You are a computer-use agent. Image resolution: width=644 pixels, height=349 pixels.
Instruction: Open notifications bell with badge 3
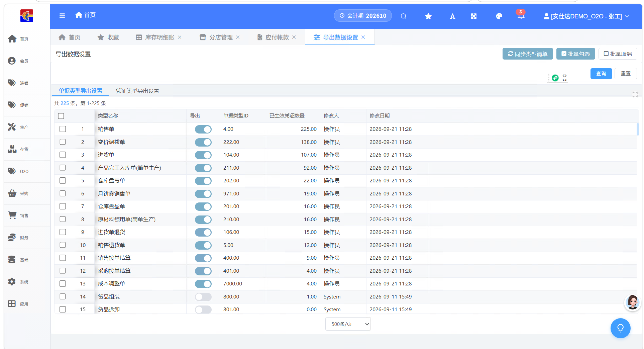(521, 15)
